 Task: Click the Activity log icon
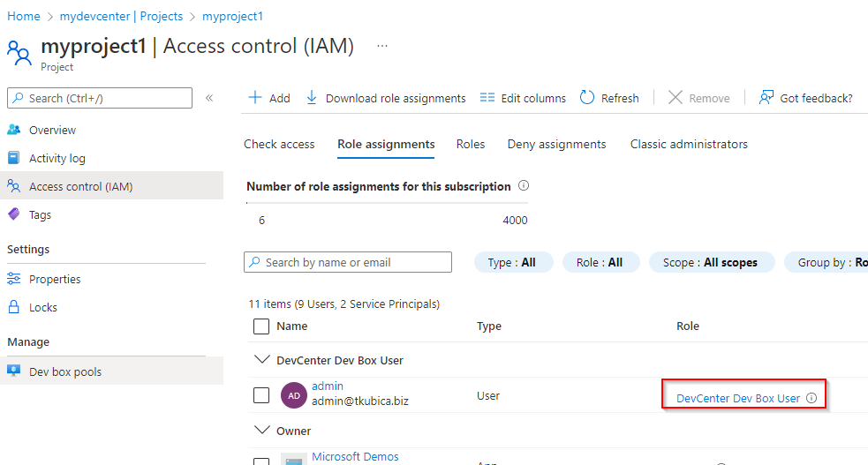[14, 158]
